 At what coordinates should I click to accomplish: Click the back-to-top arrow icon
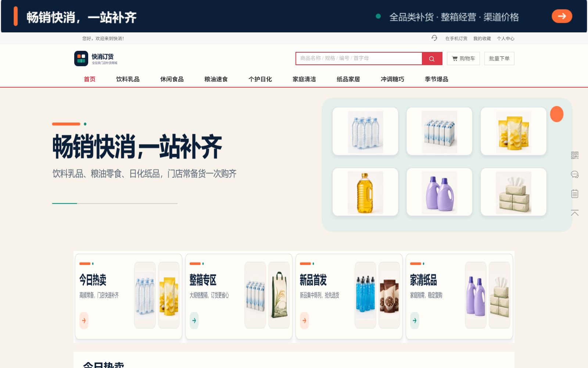pyautogui.click(x=575, y=213)
